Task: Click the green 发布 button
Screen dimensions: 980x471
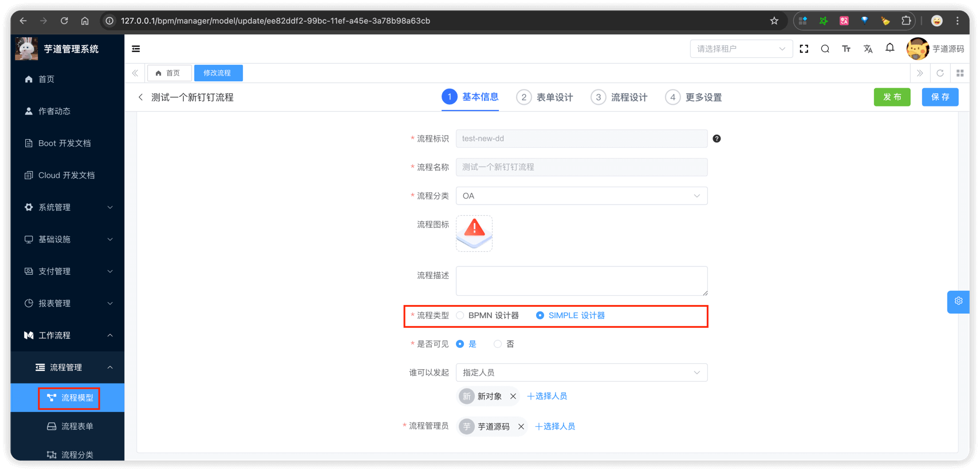Action: [x=892, y=97]
